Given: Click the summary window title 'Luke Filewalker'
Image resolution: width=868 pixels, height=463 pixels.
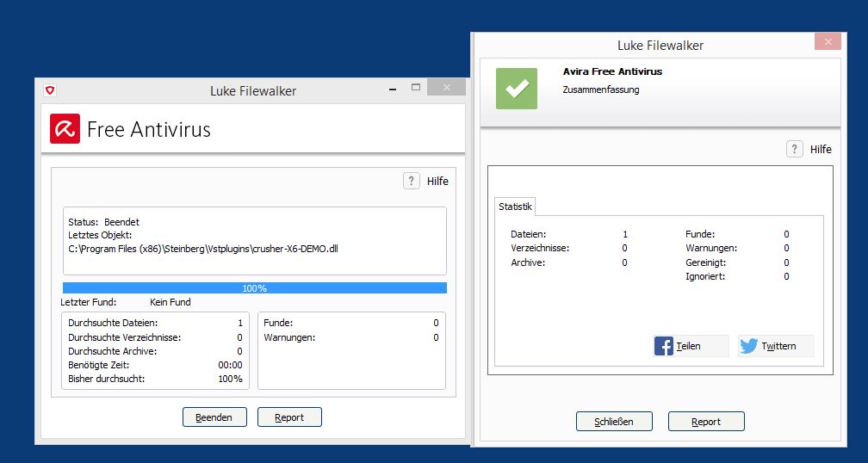Looking at the screenshot, I should (660, 46).
